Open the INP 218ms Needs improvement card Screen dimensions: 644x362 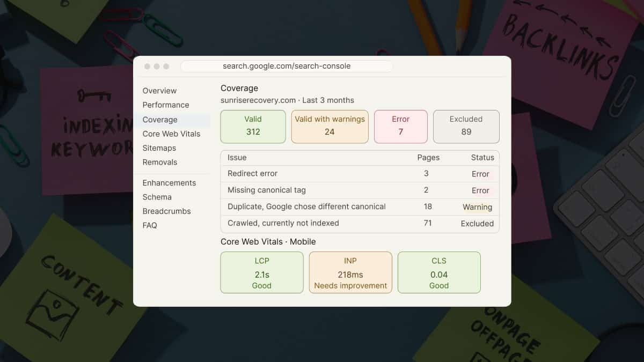[350, 272]
